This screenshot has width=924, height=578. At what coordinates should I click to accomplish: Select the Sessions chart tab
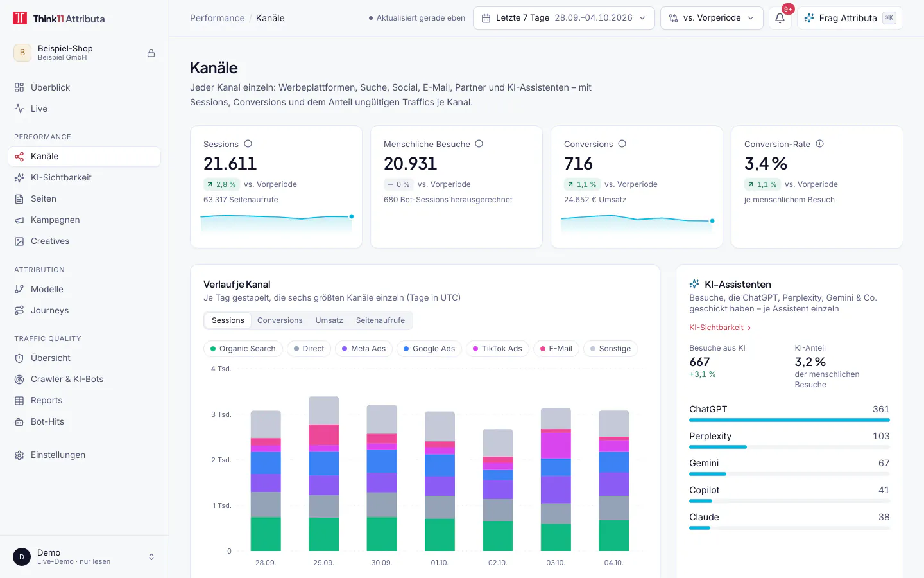pyautogui.click(x=228, y=320)
